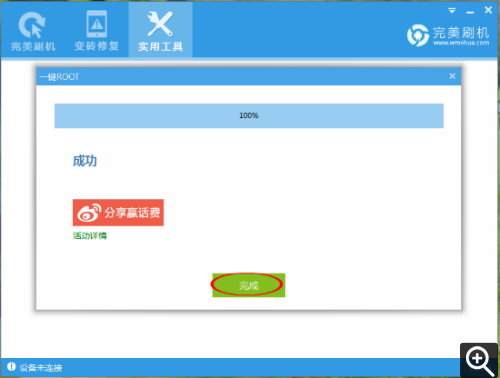Click the device status warning icon
The image size is (500, 378).
tap(11, 367)
